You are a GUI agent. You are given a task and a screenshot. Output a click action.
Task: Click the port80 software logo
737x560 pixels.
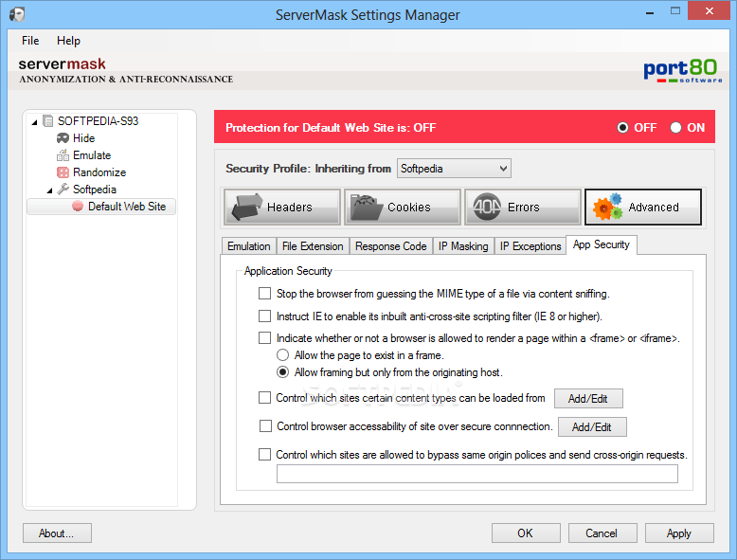pos(682,71)
